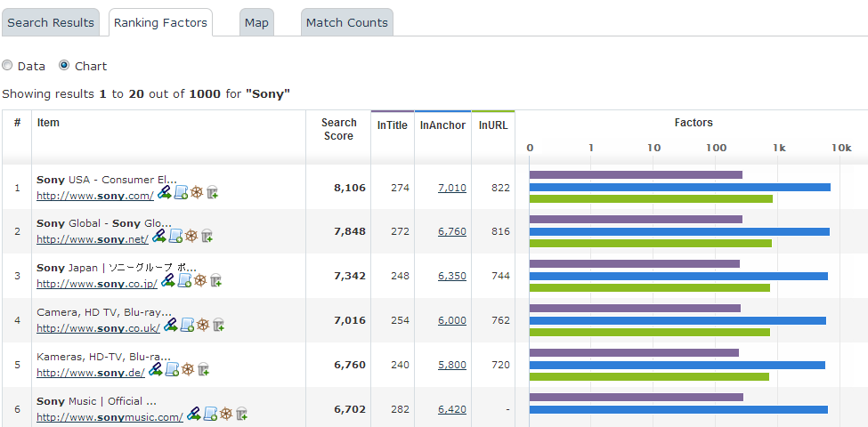
Task: Open the http://www.sony.com/ link
Action: point(95,196)
